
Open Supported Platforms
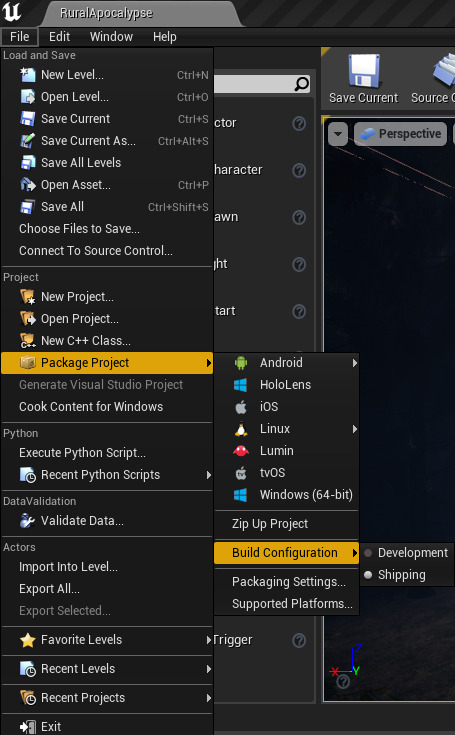(286, 604)
